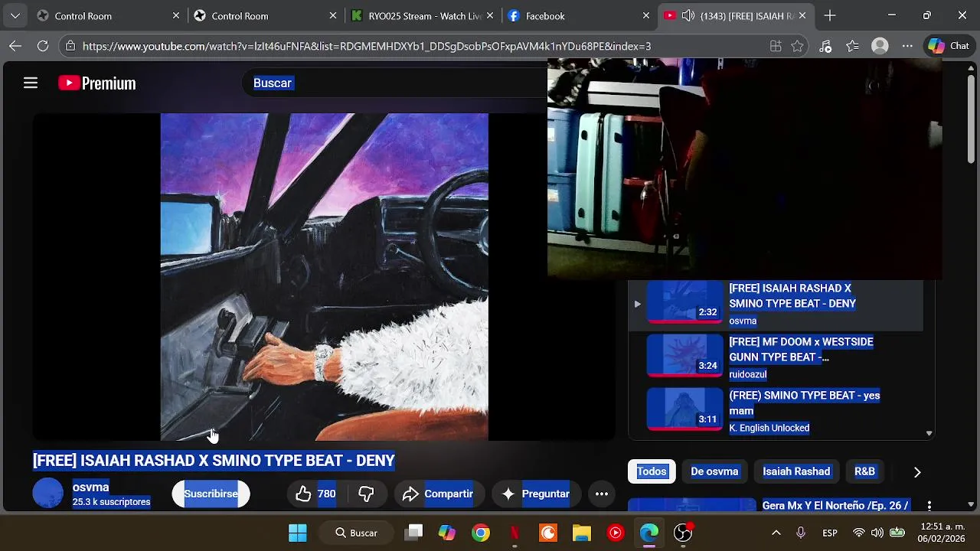Share the video via Compartir

(x=438, y=494)
